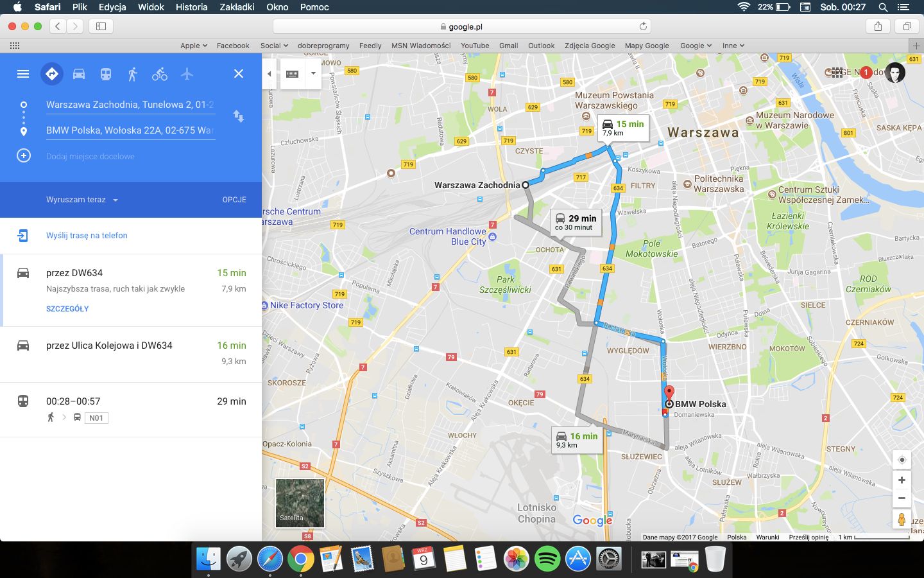The image size is (924, 578).
Task: Click the send-to-phone icon
Action: [x=23, y=236]
